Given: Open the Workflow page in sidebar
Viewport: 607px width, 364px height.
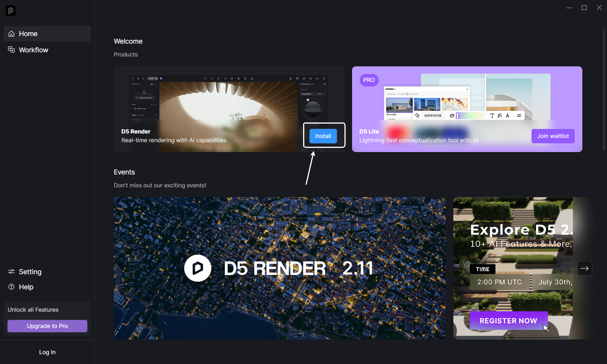Looking at the screenshot, I should tap(47, 50).
